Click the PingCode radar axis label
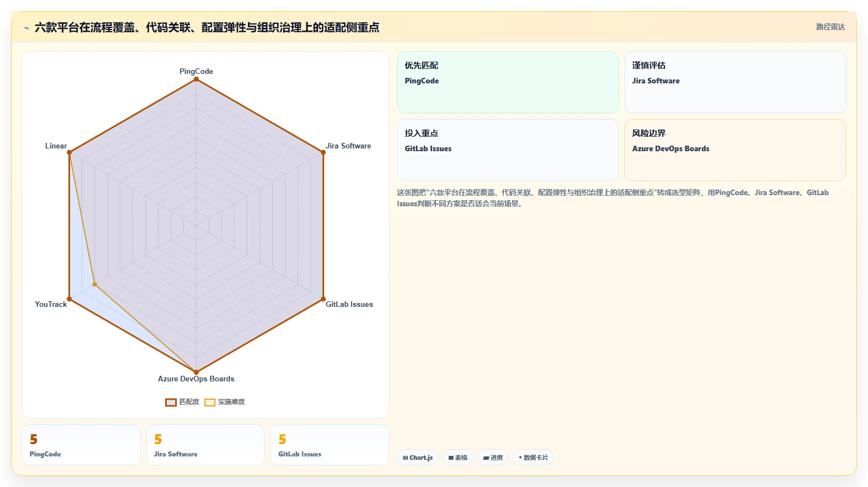Screen dimensions: 868x487 coord(196,71)
